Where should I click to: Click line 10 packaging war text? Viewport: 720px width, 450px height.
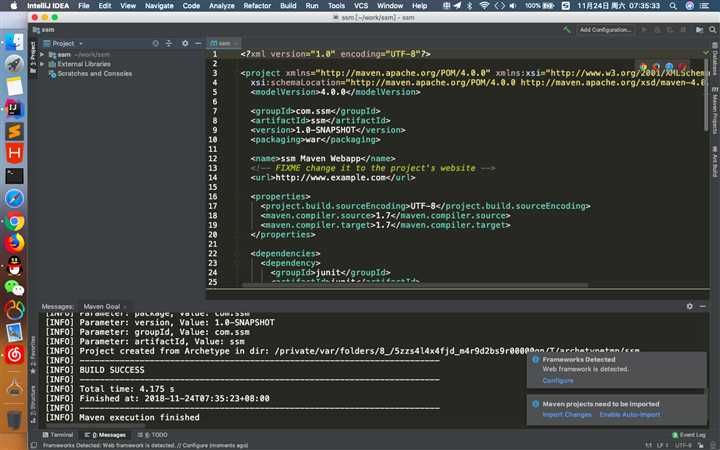[x=315, y=140]
